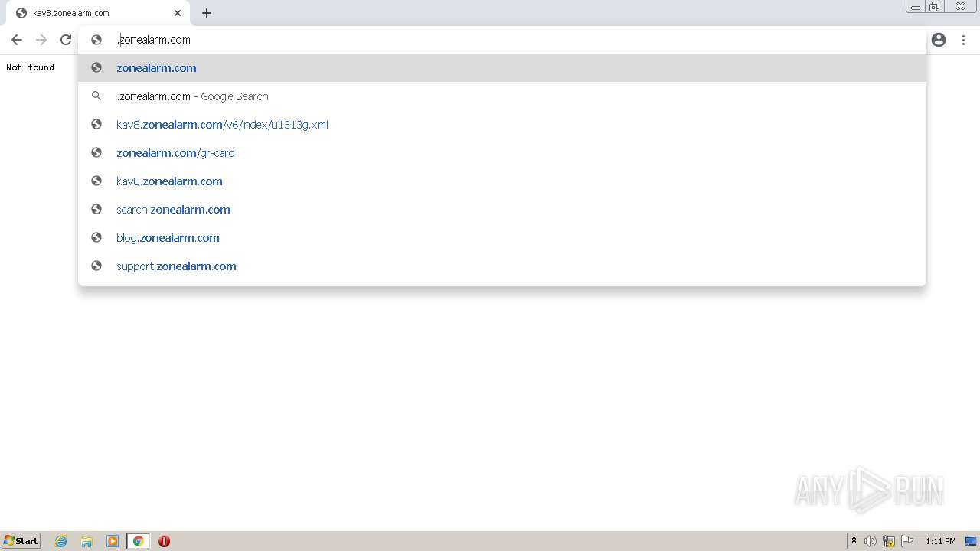
Task: Open the volume control in system tray
Action: coord(871,541)
